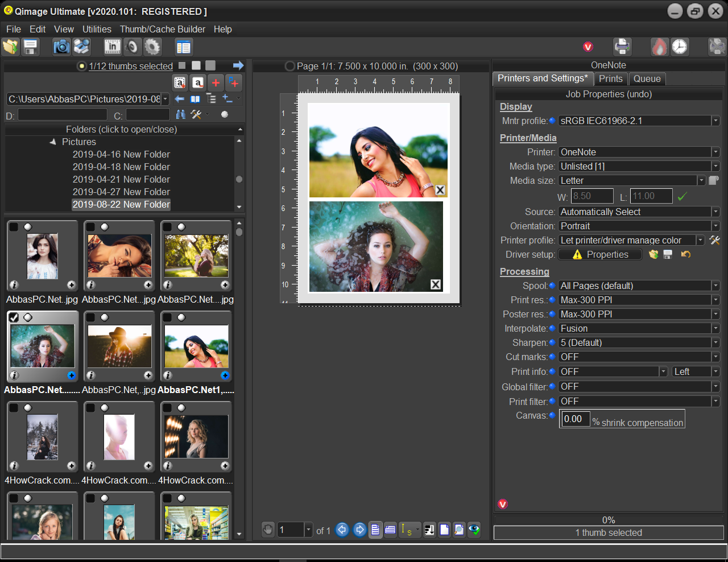Open the Mntr profile dropdown
Image resolution: width=728 pixels, height=562 pixels.
pos(715,121)
